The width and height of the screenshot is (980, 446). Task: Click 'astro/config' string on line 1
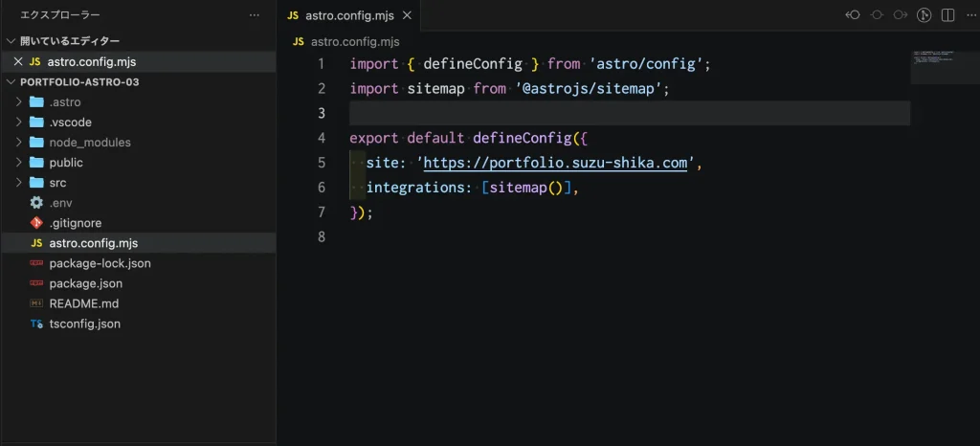(x=646, y=64)
